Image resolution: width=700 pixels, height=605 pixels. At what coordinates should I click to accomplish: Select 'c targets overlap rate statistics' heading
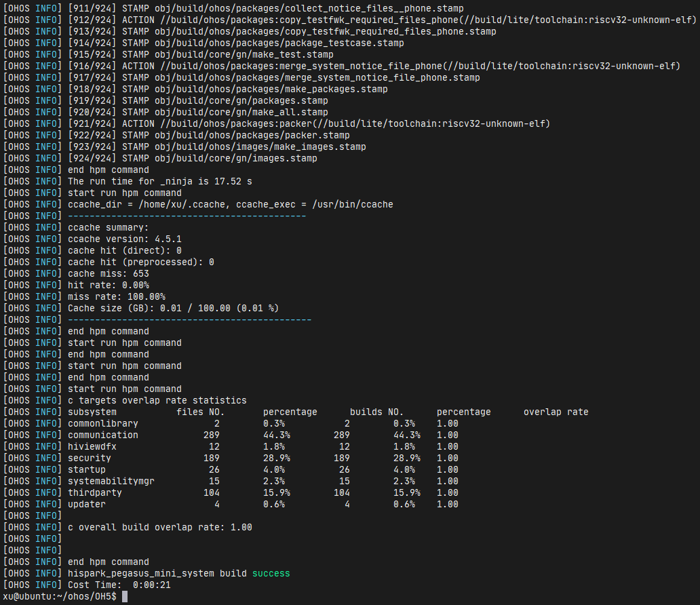(x=157, y=400)
